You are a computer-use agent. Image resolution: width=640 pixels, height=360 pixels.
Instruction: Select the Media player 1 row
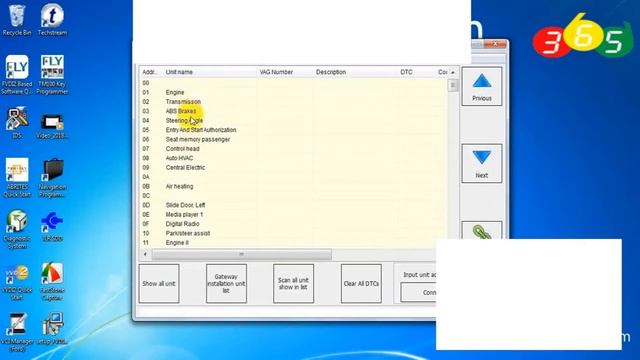click(293, 214)
